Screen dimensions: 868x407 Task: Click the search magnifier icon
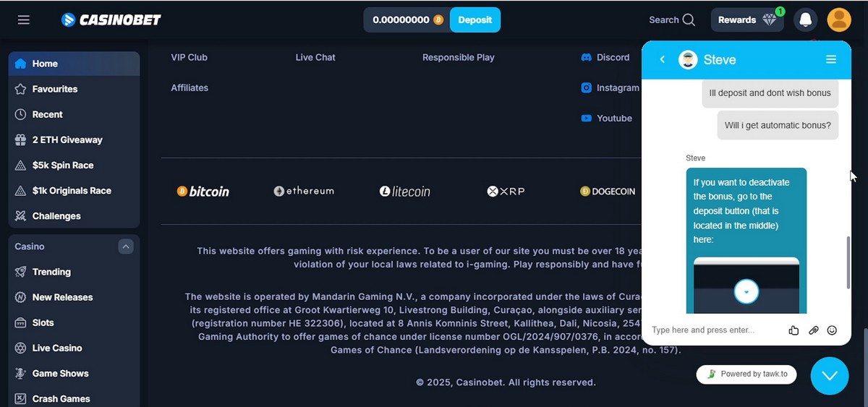click(x=689, y=20)
